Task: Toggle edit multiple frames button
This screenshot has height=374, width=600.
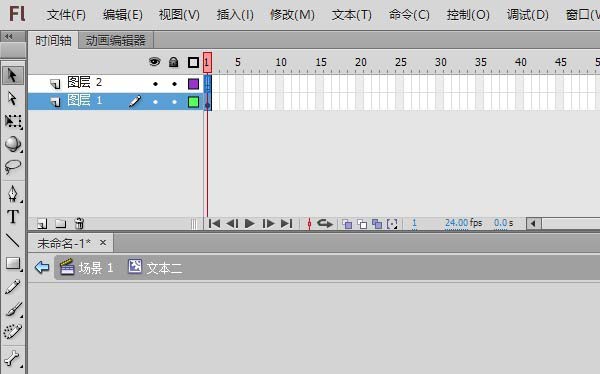Action: 377,224
